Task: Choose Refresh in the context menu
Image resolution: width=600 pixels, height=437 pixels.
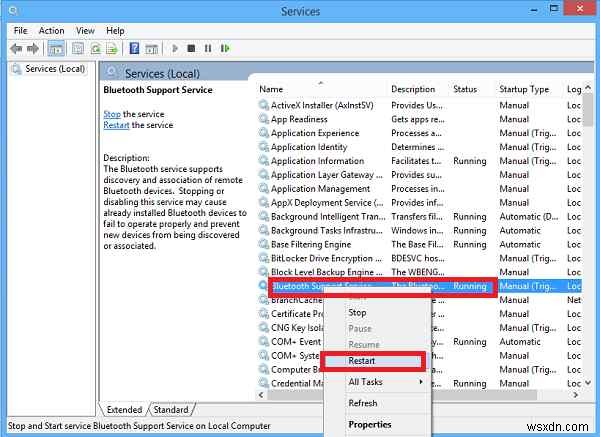Action: coord(363,403)
